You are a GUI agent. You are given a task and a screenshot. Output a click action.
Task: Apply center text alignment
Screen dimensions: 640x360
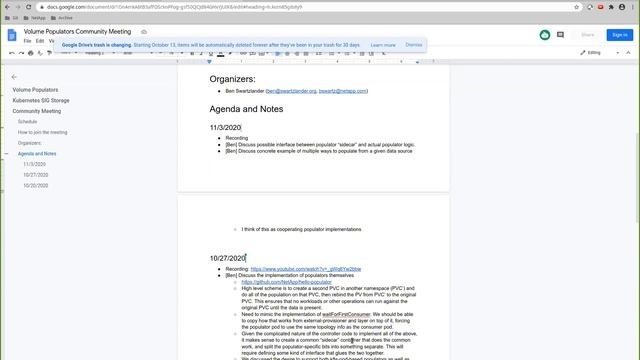287,53
